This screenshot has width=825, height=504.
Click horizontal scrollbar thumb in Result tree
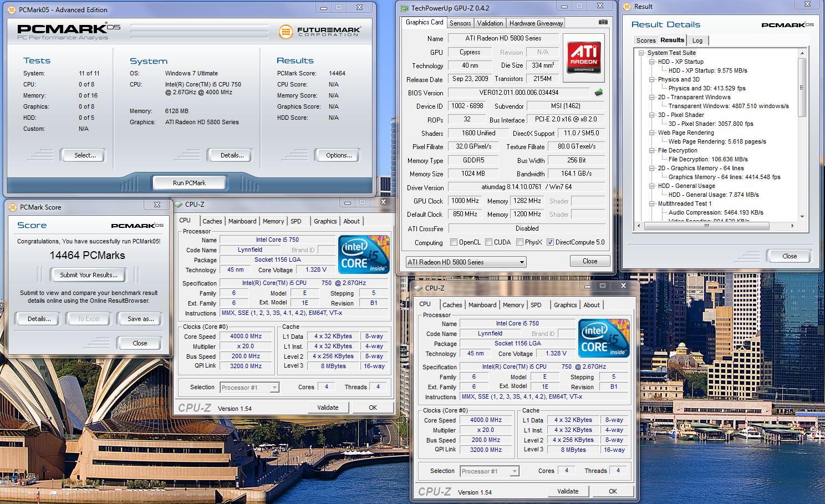click(x=706, y=226)
